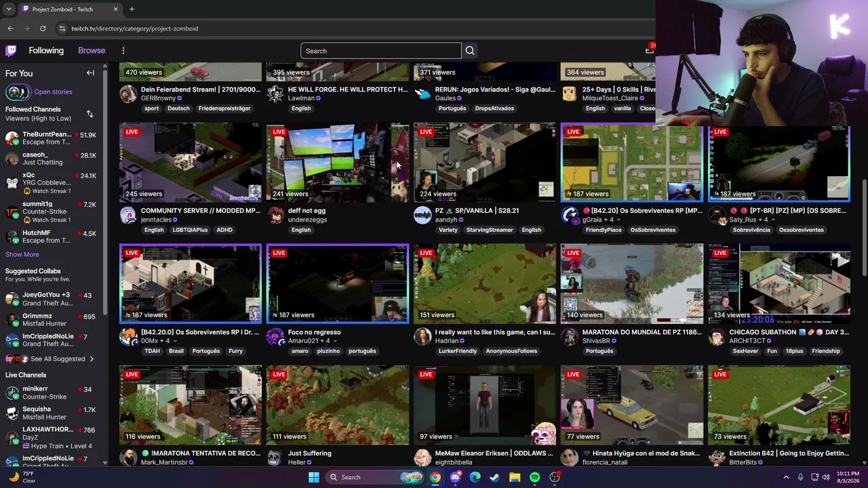Select the LGBTQIAPlus tag
This screenshot has height=488, width=868.
[190, 230]
